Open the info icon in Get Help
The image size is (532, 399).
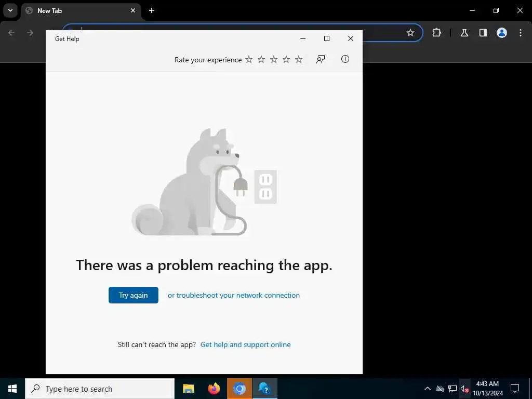[345, 59]
